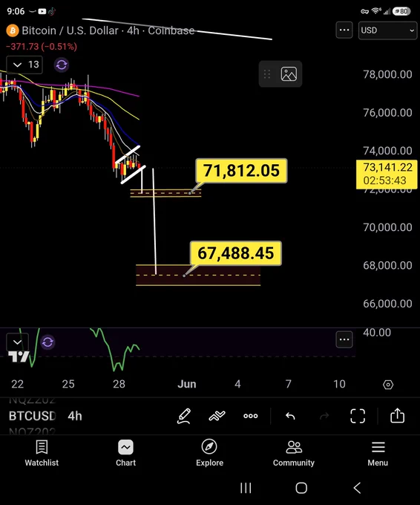Screen dimensions: 420x505
Task: Tap the image snapshot icon on floating toolbar
Action: click(289, 74)
